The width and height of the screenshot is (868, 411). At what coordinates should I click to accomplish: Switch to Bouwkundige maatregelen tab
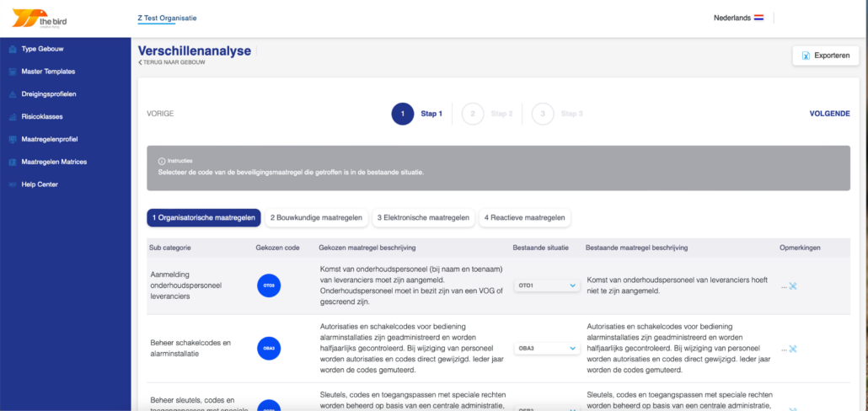point(317,218)
